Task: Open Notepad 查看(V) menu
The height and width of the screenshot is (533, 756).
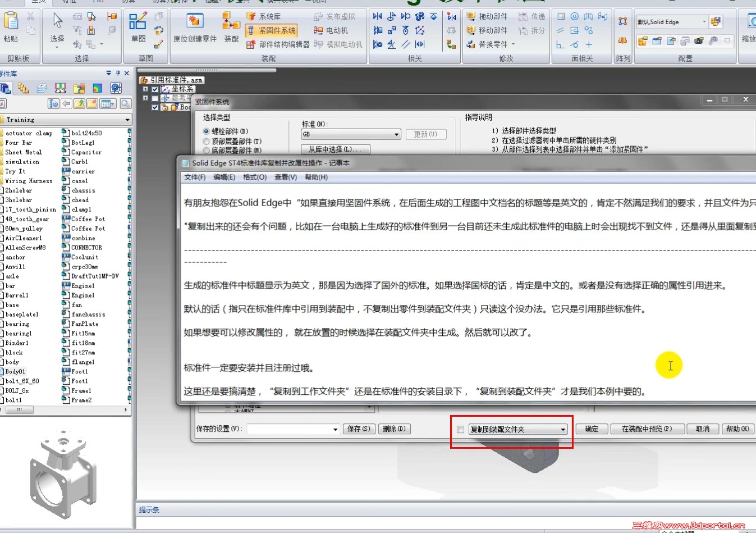Action: (286, 177)
